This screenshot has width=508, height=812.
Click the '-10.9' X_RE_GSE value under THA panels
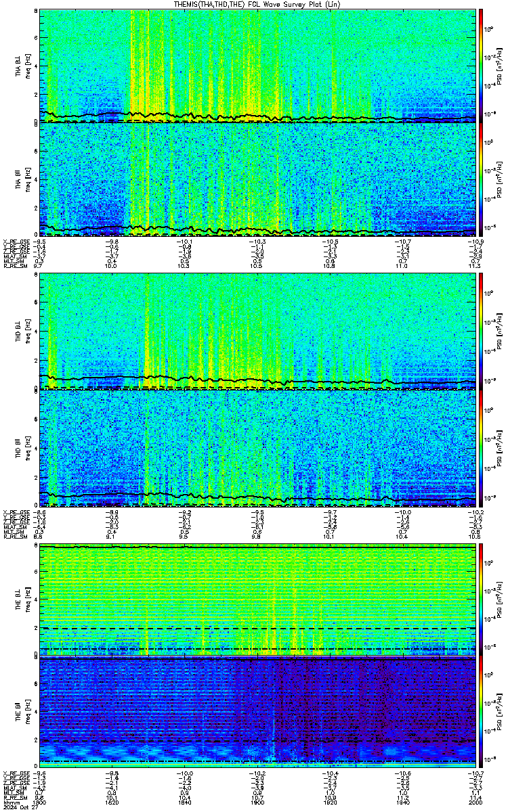tap(475, 242)
